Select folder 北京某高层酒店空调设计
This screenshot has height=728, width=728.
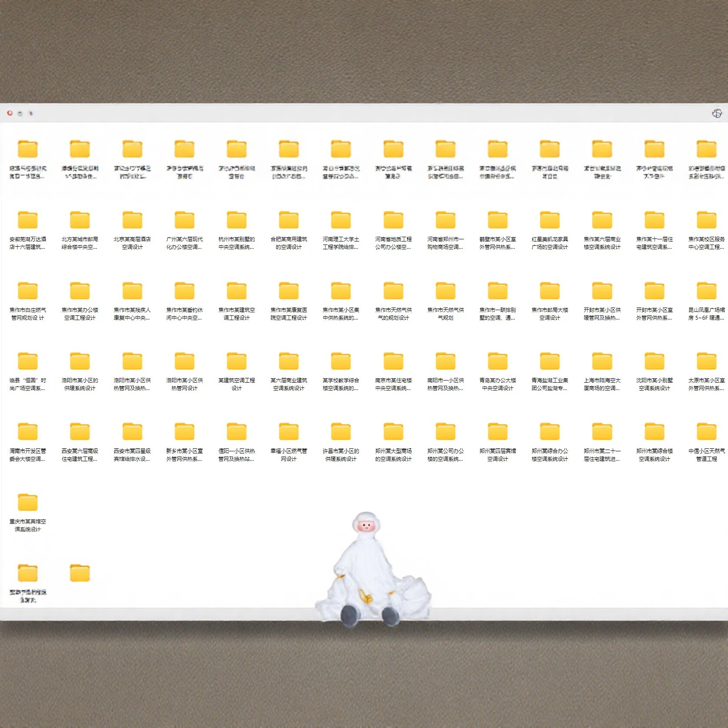coord(132,220)
